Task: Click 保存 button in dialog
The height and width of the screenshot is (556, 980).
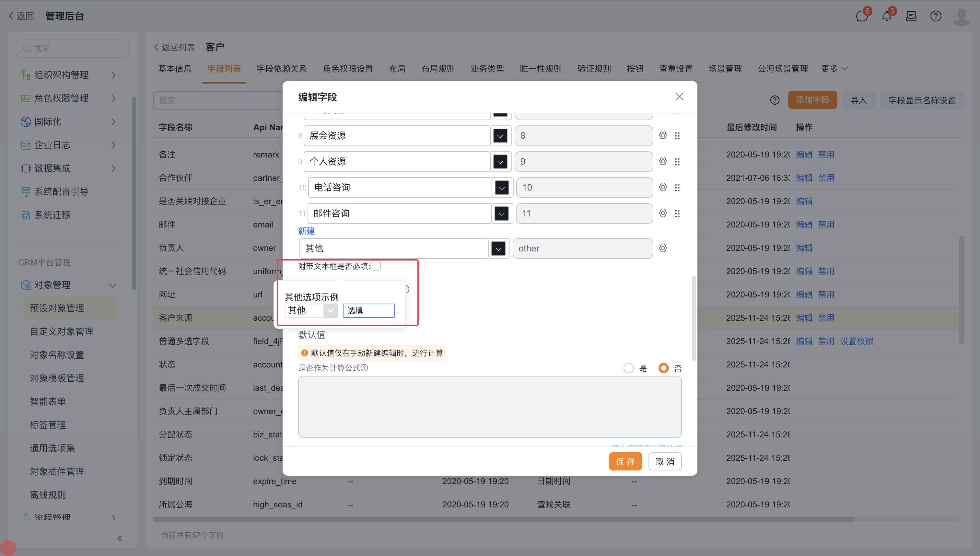Action: coord(625,461)
